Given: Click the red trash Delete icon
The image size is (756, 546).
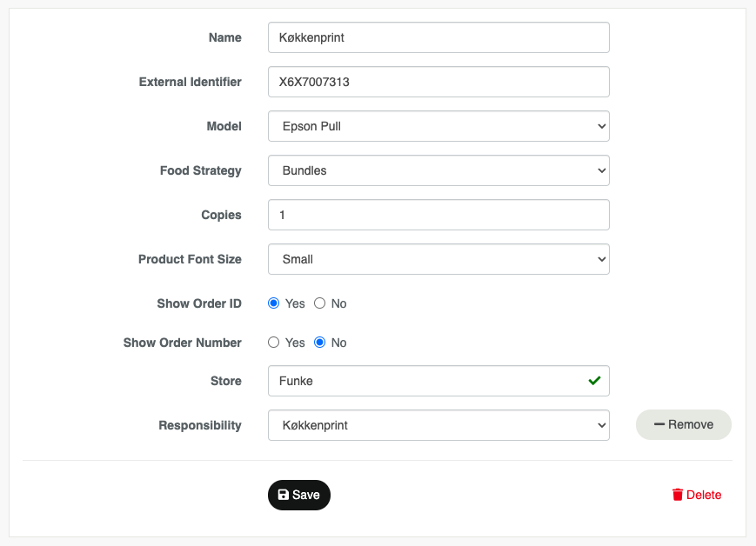Looking at the screenshot, I should coord(678,495).
